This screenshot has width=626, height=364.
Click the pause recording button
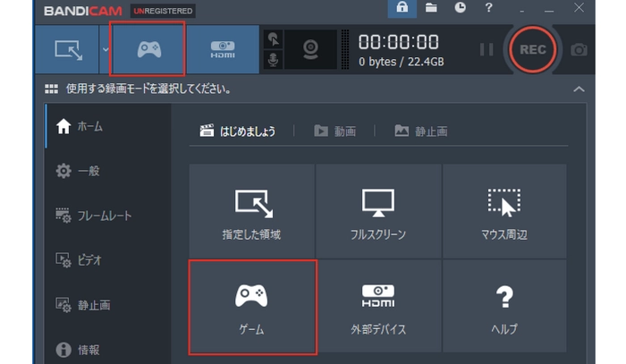tap(486, 49)
